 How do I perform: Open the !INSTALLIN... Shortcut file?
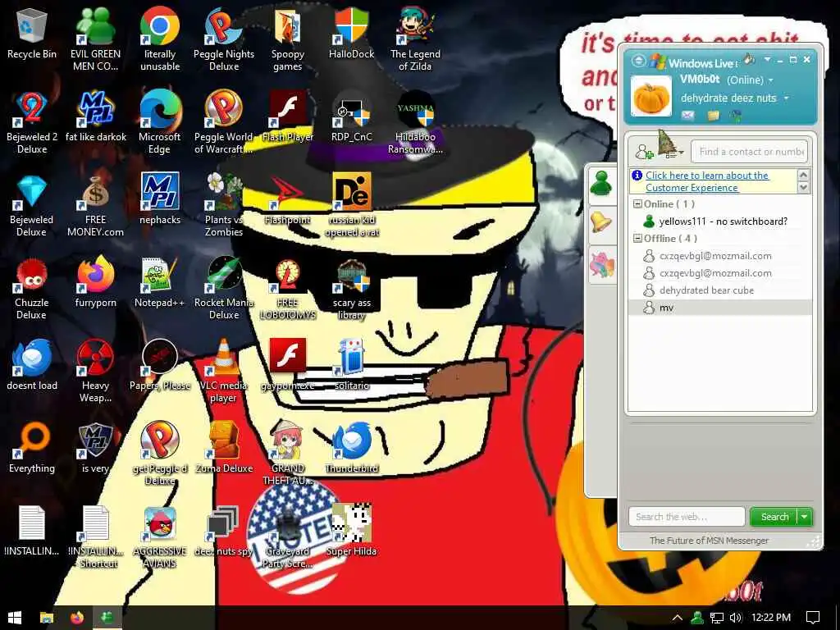click(x=95, y=536)
